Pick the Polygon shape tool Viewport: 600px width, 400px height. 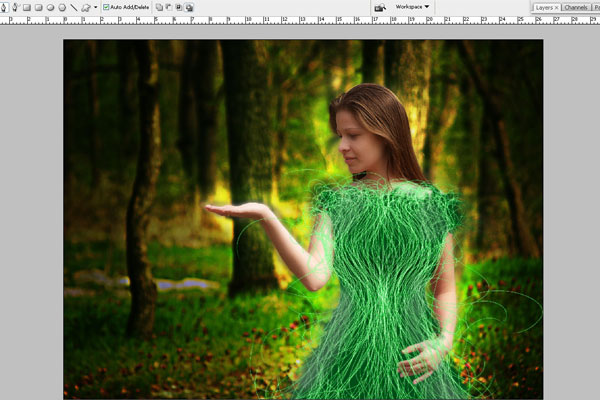pos(61,7)
